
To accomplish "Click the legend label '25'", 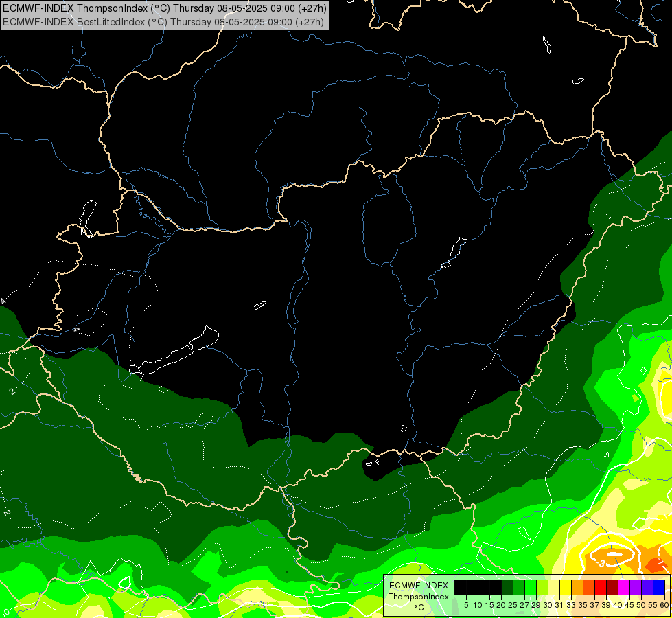I will (513, 605).
